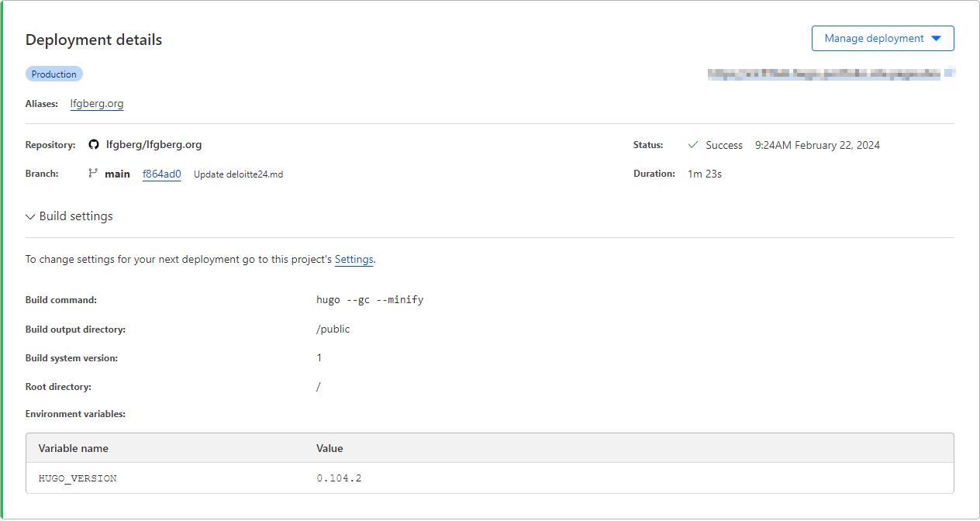The image size is (980, 521).
Task: Click the GitHub icon beside the repository name
Action: [x=93, y=144]
